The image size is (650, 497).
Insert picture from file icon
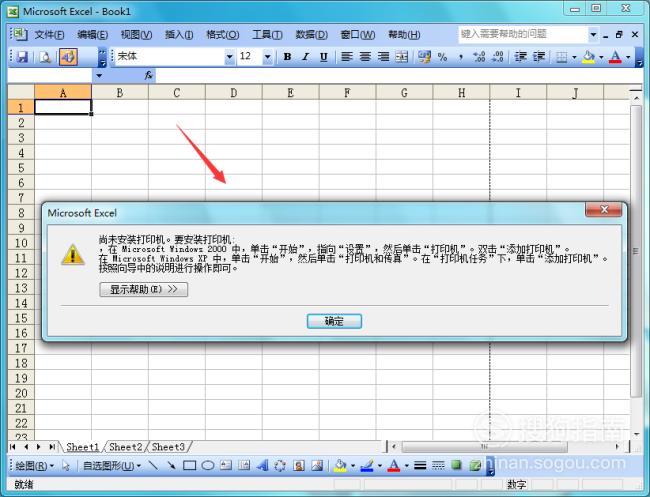coord(317,466)
